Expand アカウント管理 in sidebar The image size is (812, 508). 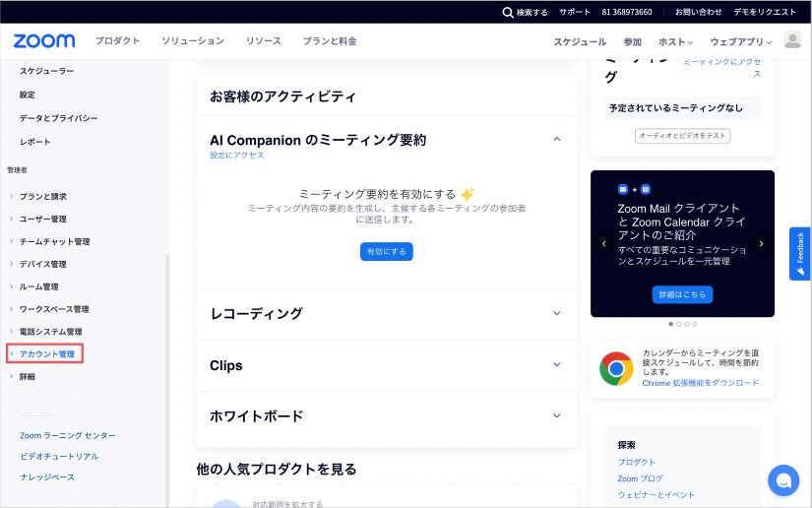click(x=46, y=353)
